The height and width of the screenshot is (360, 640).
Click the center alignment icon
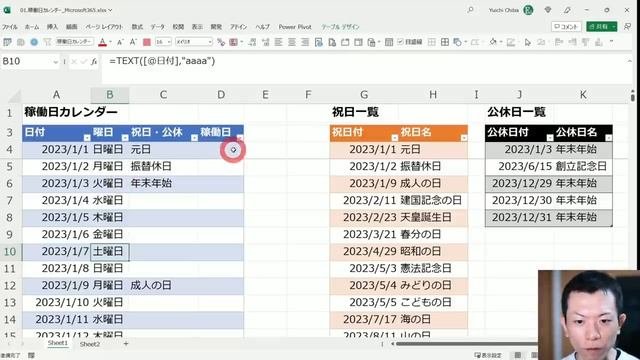(292, 42)
